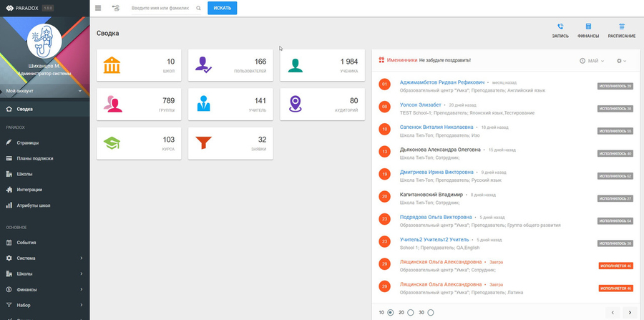Click the card icon beside Планы подписки
The image size is (644, 320).
9,158
